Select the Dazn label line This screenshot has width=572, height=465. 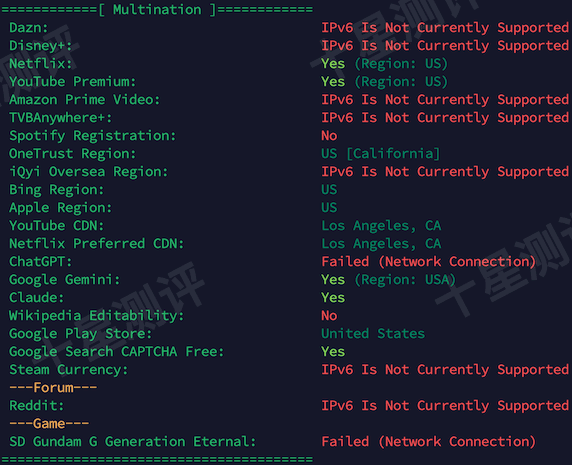tap(28, 28)
